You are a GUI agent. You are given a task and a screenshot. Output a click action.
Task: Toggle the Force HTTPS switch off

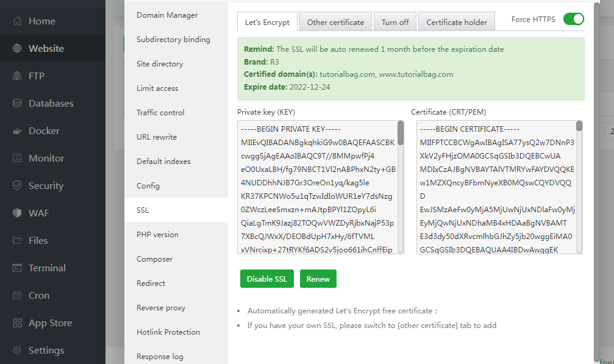point(573,19)
